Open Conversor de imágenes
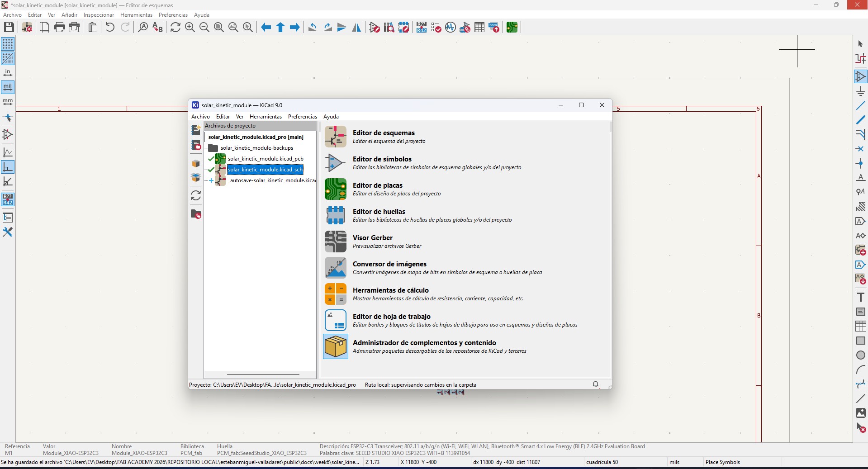The image size is (868, 469). pos(336,268)
